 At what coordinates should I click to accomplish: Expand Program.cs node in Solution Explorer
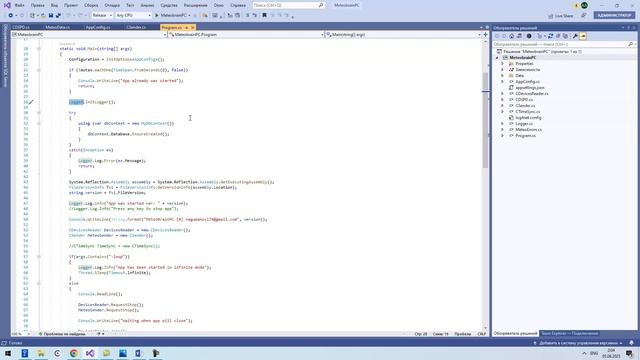[x=502, y=136]
